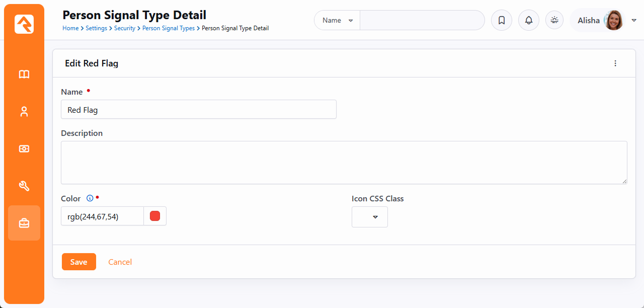
Task: Expand the Icon CSS Class dropdown
Action: point(370,217)
